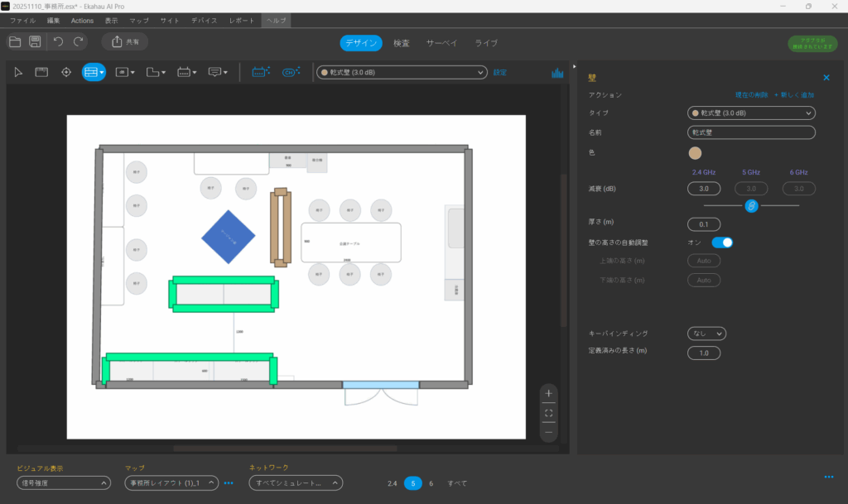Click the scale ruler tool icon
This screenshot has width=848, height=504.
click(41, 73)
